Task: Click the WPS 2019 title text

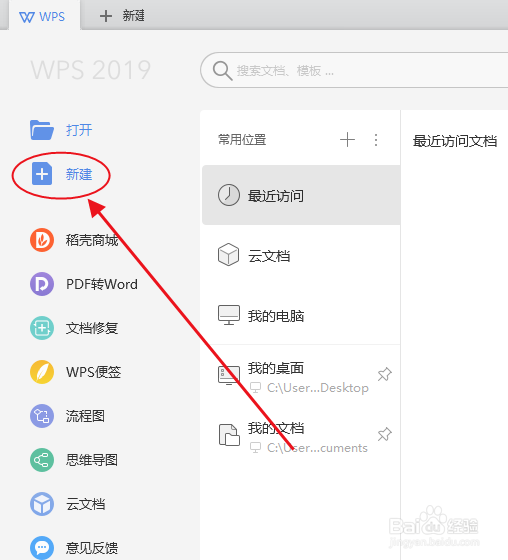Action: pos(91,70)
